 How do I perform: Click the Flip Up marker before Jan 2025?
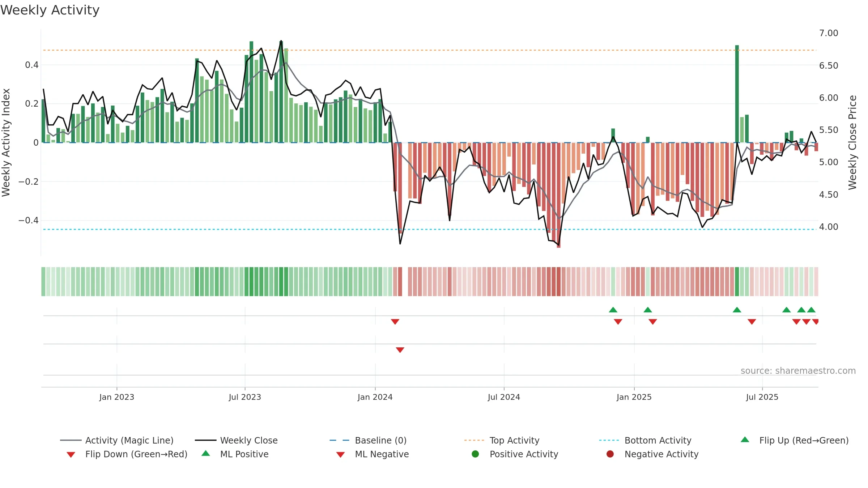[613, 310]
